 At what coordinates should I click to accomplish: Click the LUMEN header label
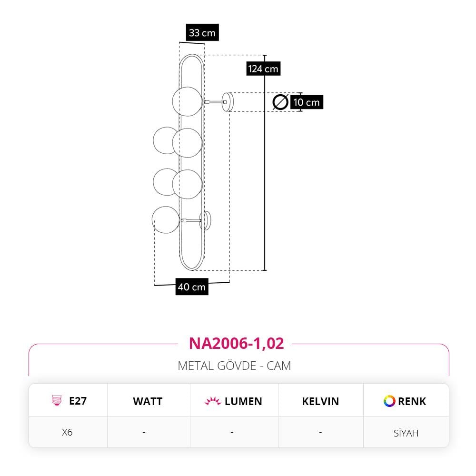[x=243, y=401]
